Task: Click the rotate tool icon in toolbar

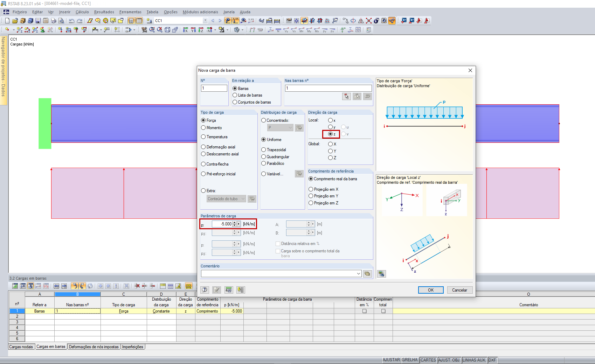Action: tap(353, 21)
